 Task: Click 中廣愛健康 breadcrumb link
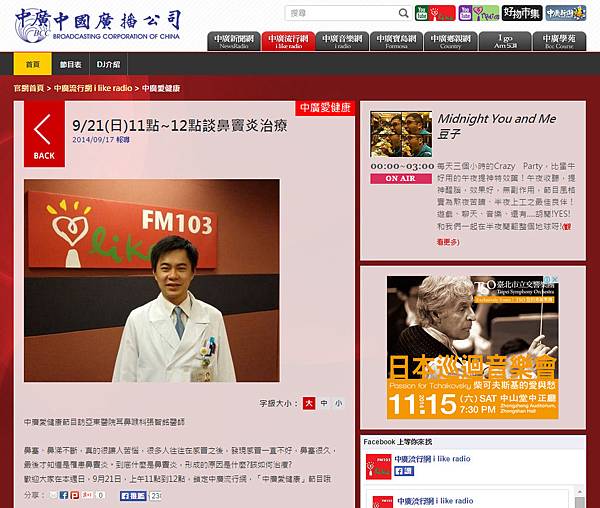coord(161,88)
